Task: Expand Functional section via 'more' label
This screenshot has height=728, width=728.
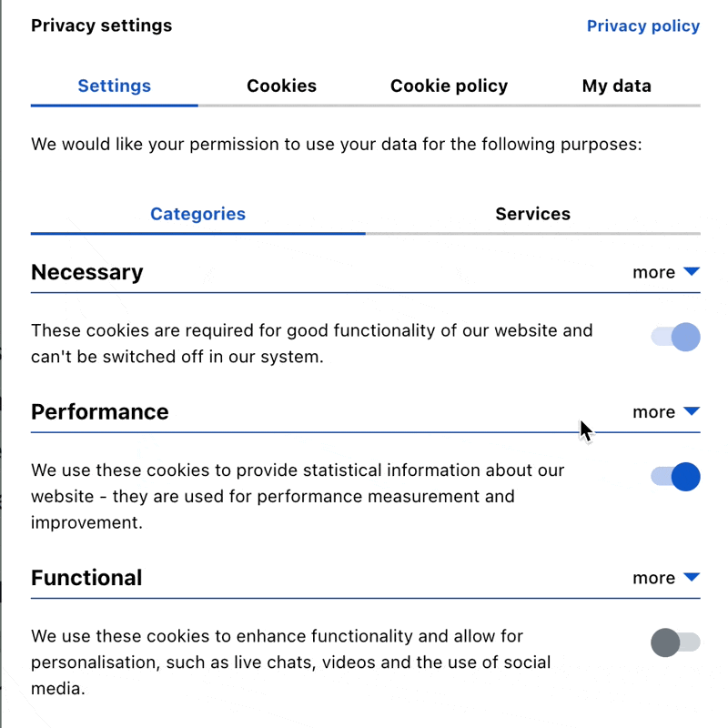Action: coord(653,578)
